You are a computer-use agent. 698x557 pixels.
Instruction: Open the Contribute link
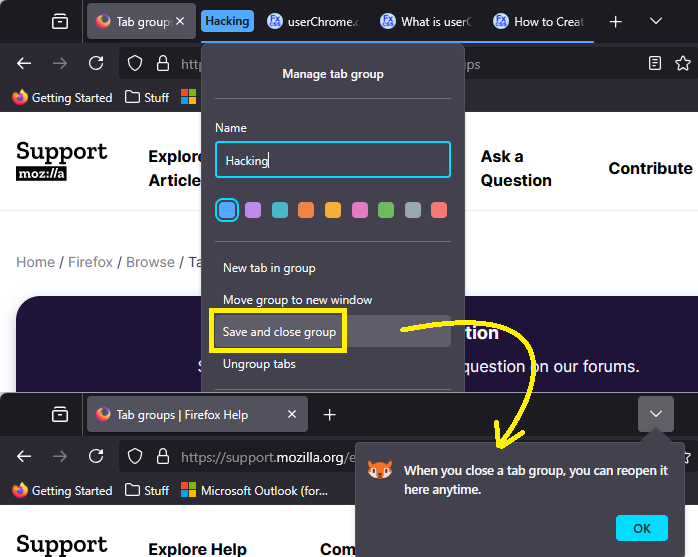(x=650, y=168)
